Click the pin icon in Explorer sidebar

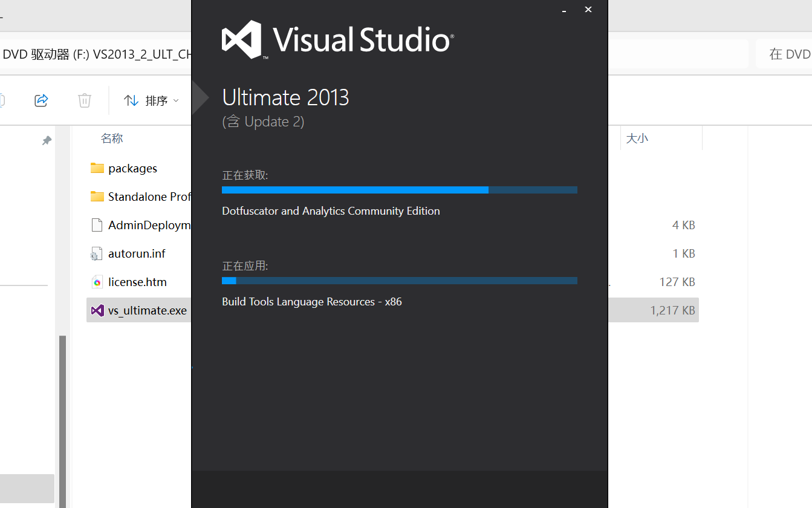point(47,140)
